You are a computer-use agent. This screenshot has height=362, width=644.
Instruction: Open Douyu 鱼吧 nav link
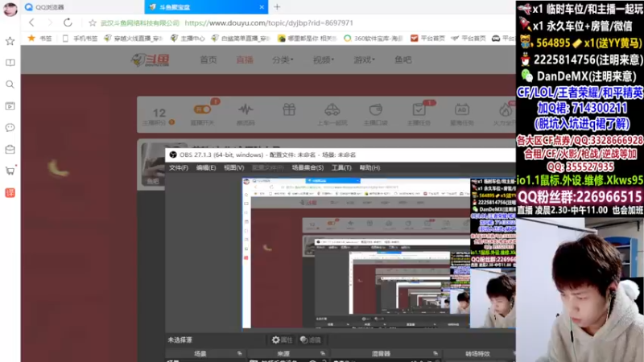[403, 60]
